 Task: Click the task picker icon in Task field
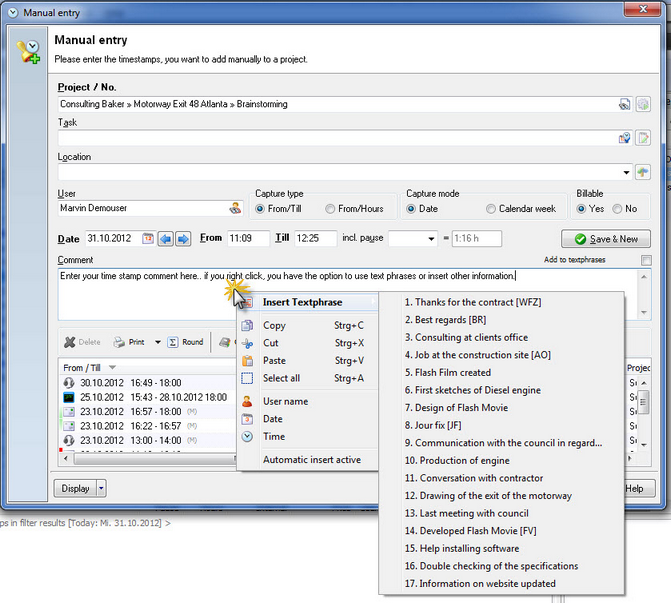click(x=624, y=138)
